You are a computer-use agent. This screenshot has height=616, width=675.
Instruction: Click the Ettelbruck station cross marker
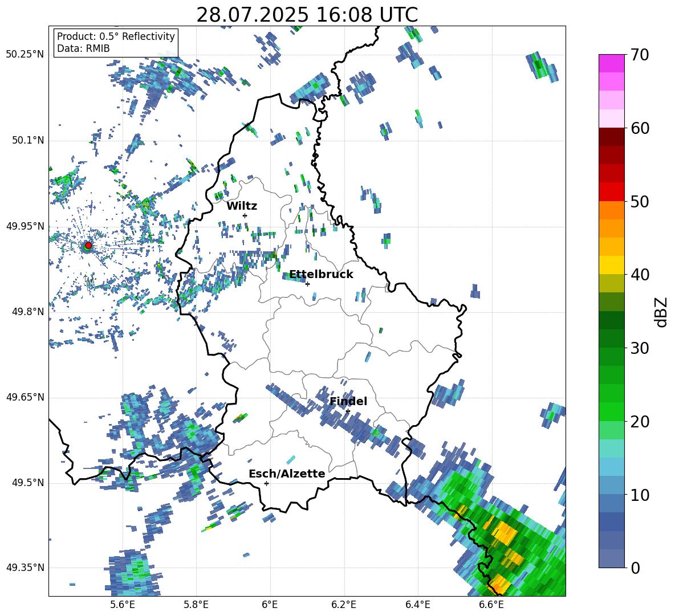(x=307, y=284)
